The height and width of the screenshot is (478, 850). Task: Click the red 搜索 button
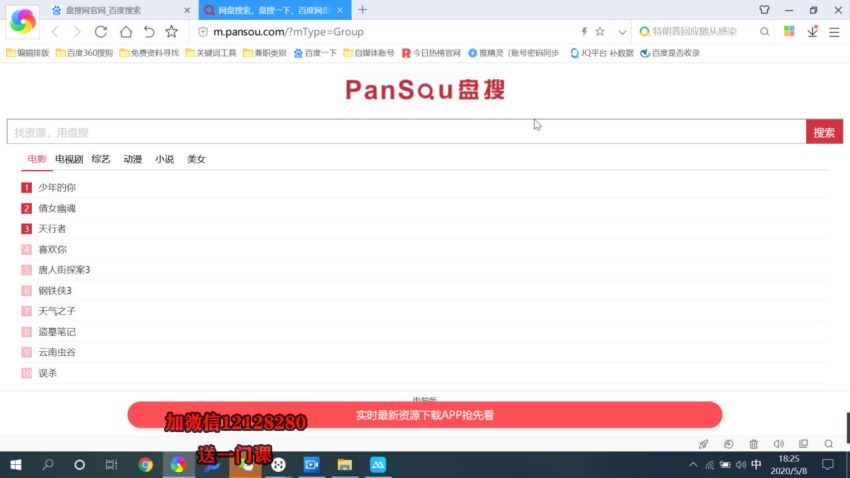(824, 132)
